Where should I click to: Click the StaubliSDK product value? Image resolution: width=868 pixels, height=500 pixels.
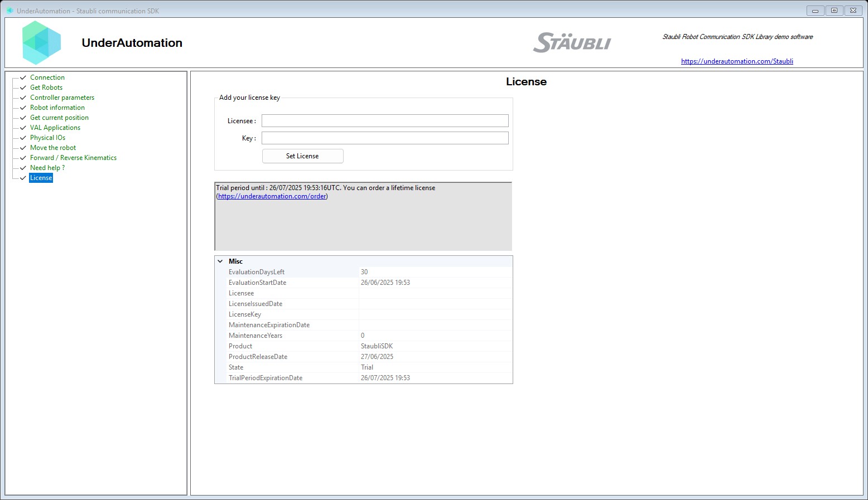[377, 346]
